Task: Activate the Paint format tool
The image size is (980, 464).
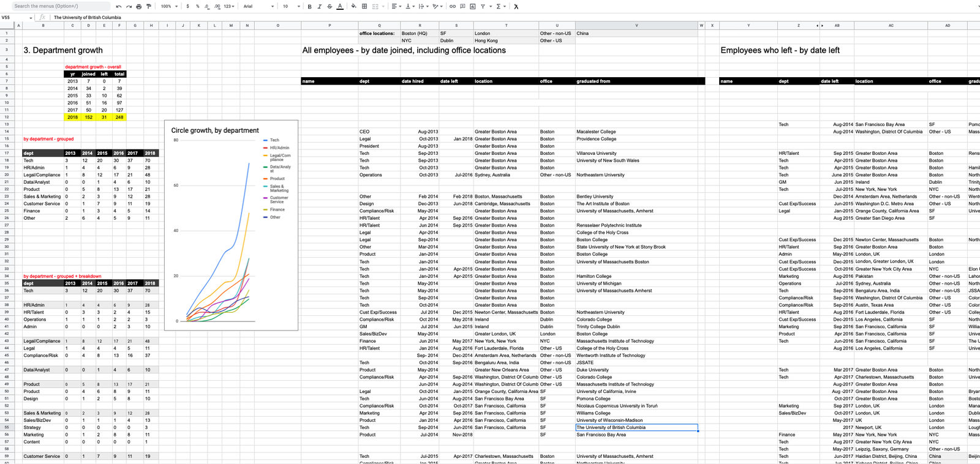Action: click(x=149, y=6)
